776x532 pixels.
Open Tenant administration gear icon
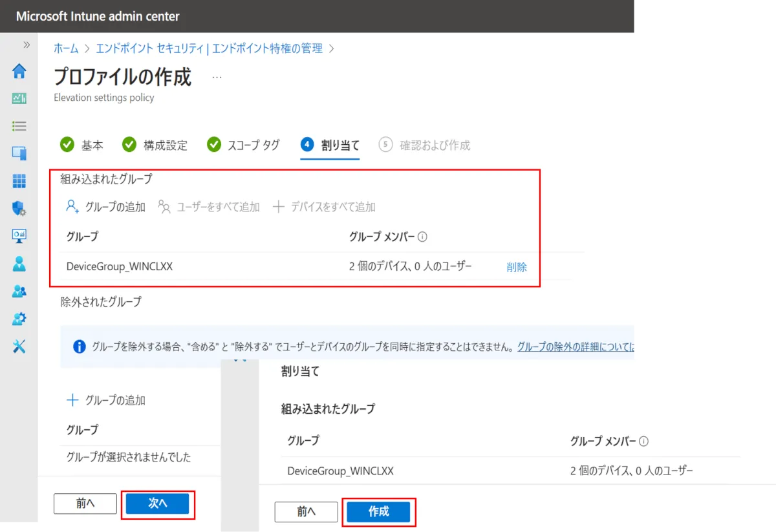click(19, 319)
